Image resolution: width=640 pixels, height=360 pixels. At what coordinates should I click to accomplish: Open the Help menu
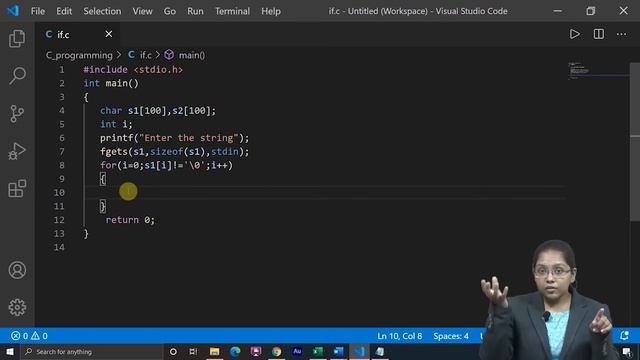(x=271, y=11)
